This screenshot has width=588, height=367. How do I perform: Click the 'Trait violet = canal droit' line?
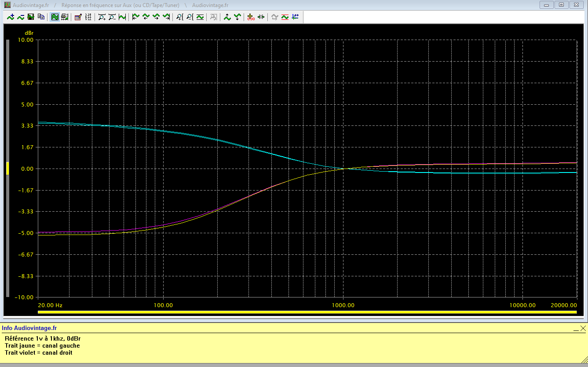39,352
